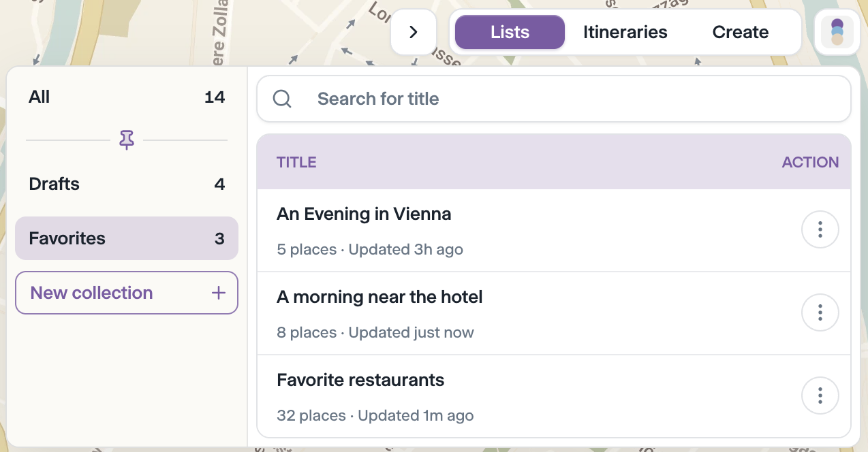Viewport: 868px width, 452px height.
Task: Select the All collection
Action: click(x=127, y=97)
